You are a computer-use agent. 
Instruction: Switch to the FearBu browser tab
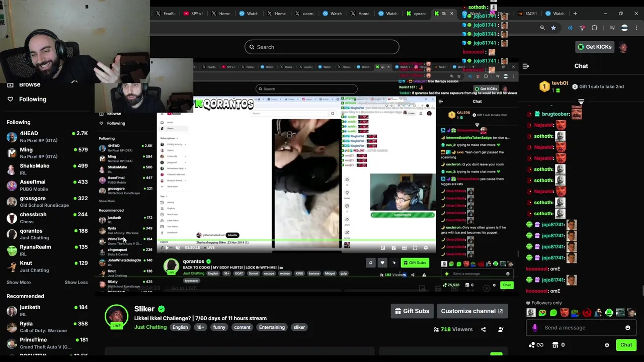point(165,14)
